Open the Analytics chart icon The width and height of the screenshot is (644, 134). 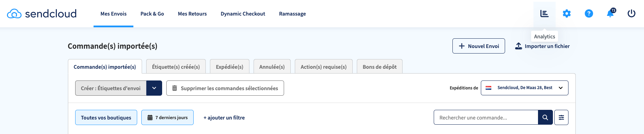click(544, 14)
